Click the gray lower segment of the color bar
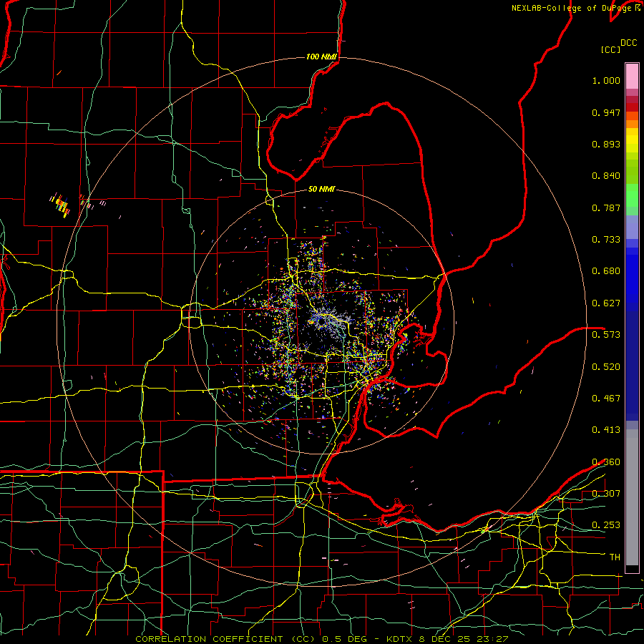The image size is (644, 644). 632,497
